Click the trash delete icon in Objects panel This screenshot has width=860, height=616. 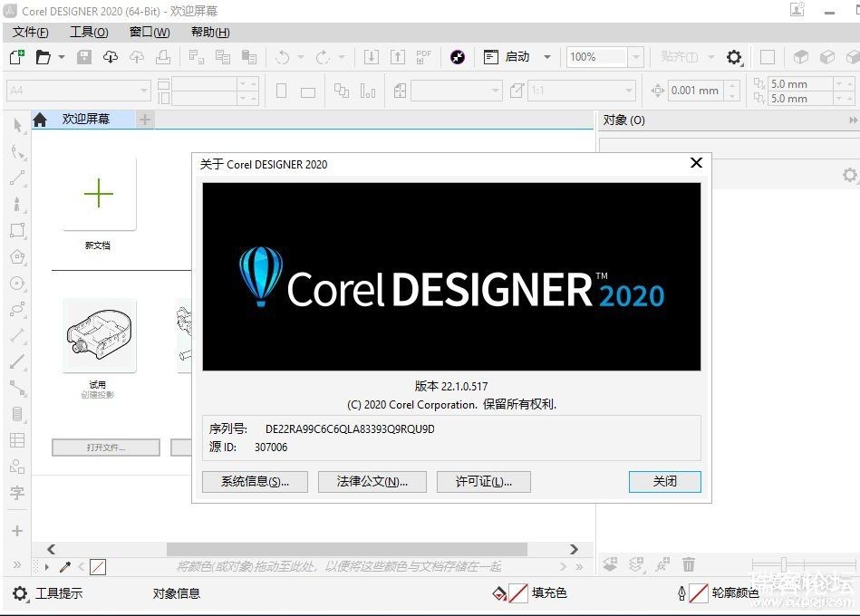(x=689, y=563)
